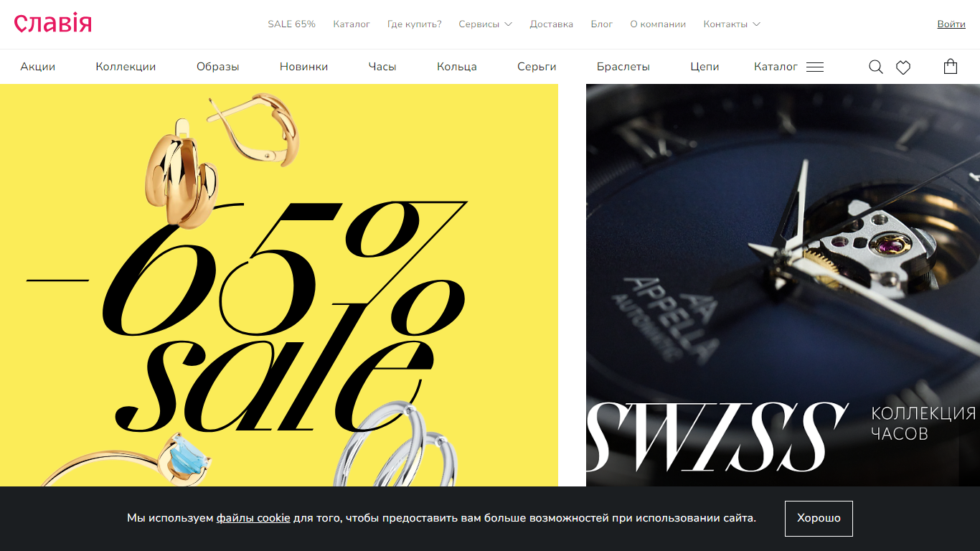Expand the Сервисы dropdown
The width and height of the screenshot is (980, 551).
[486, 24]
